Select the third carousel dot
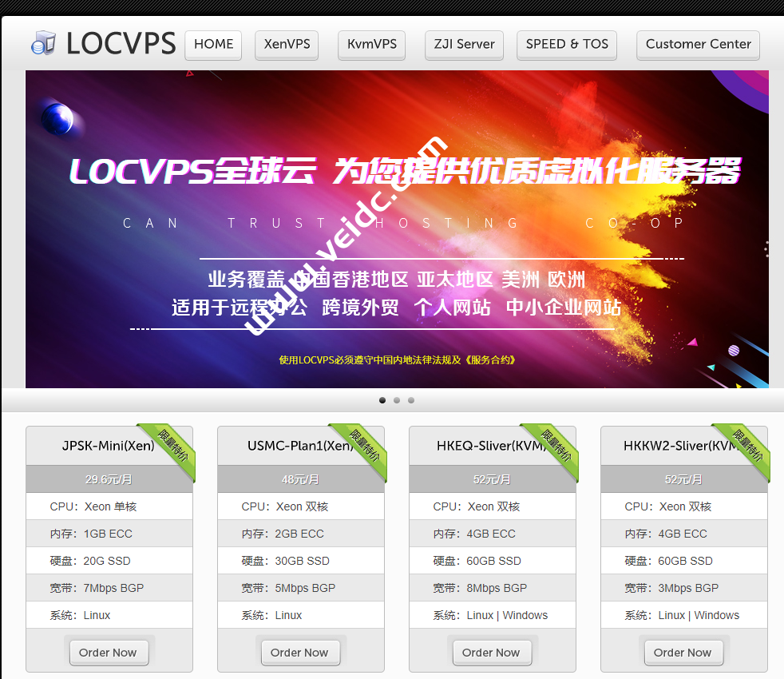Image resolution: width=784 pixels, height=679 pixels. (x=411, y=400)
